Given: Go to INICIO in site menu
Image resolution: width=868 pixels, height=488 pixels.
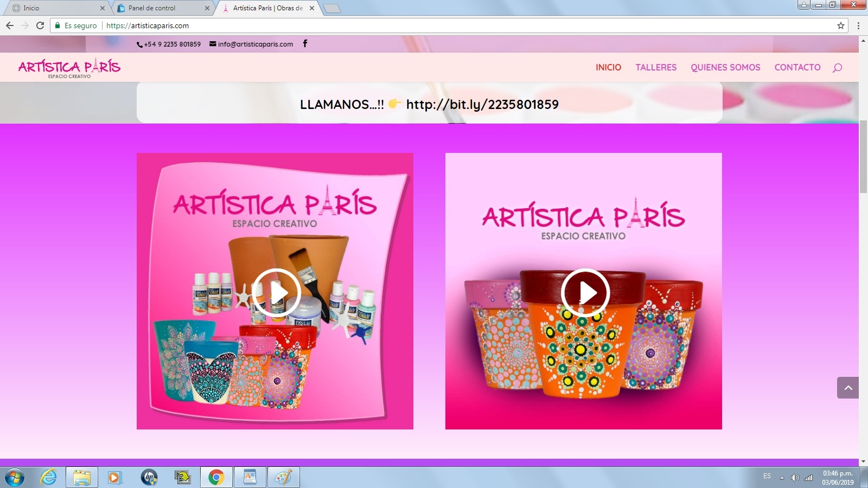Looking at the screenshot, I should 609,67.
